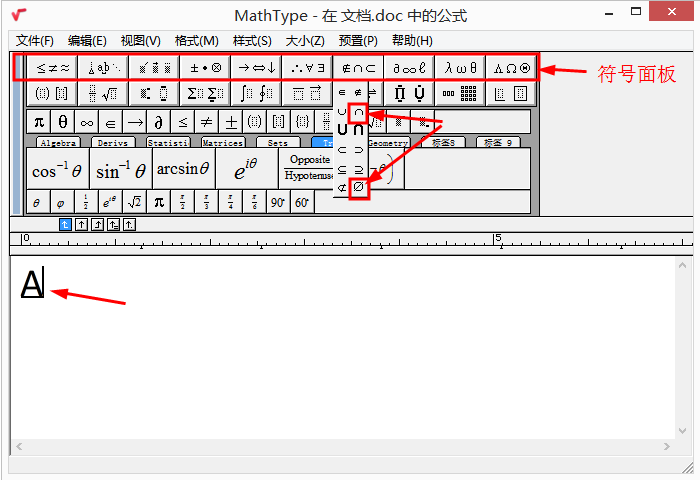This screenshot has height=480, width=700.
Task: Open fraction and radical templates palette
Action: [x=103, y=93]
